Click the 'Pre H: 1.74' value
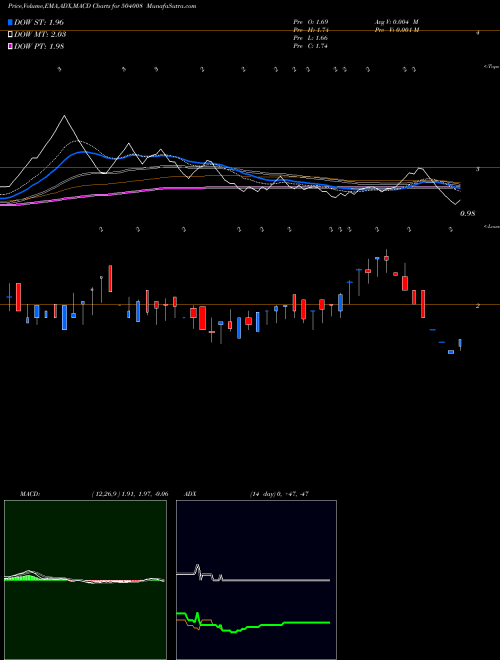Screen dimensions: 500x660 coord(311,30)
